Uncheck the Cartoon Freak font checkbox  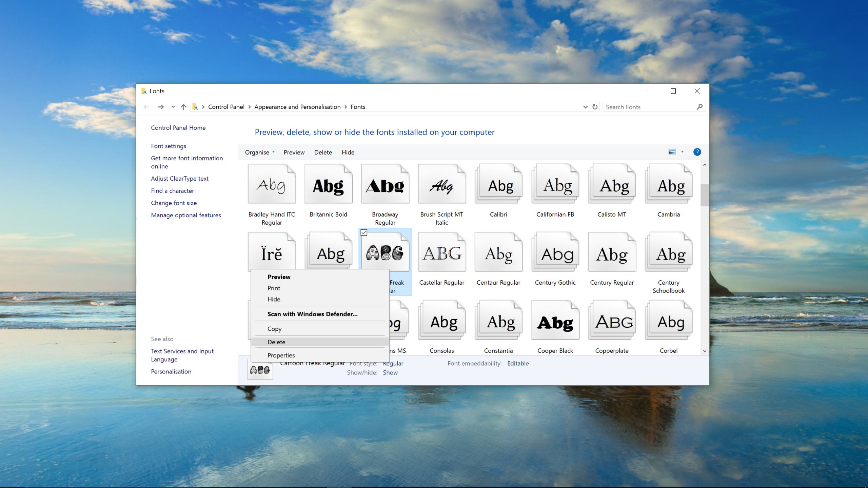(x=364, y=232)
